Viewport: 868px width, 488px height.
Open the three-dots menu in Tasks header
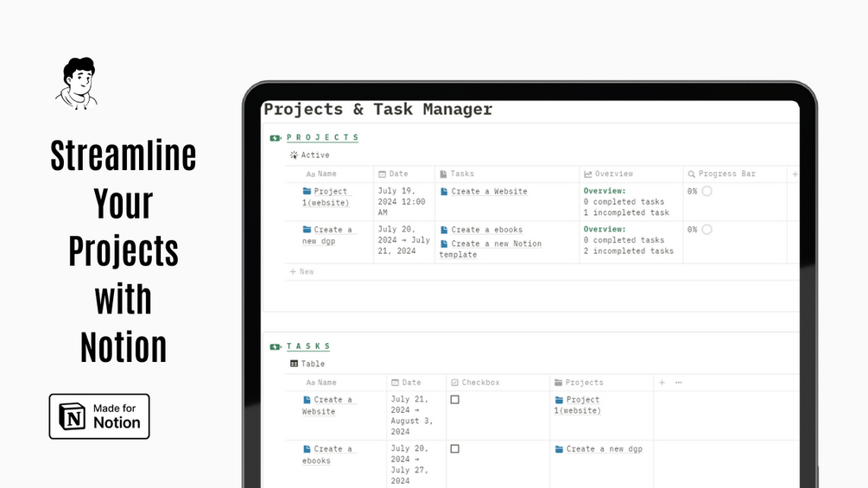tap(679, 383)
